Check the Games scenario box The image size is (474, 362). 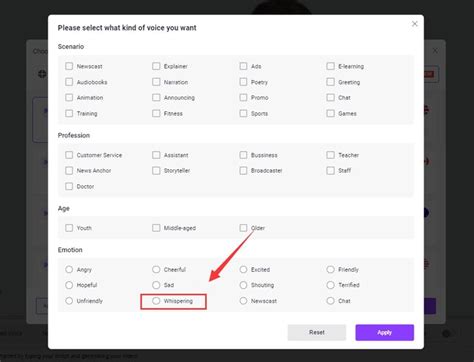pos(330,113)
